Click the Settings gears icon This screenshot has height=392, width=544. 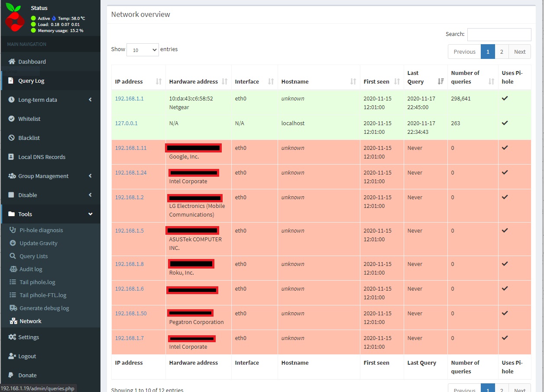click(x=12, y=337)
